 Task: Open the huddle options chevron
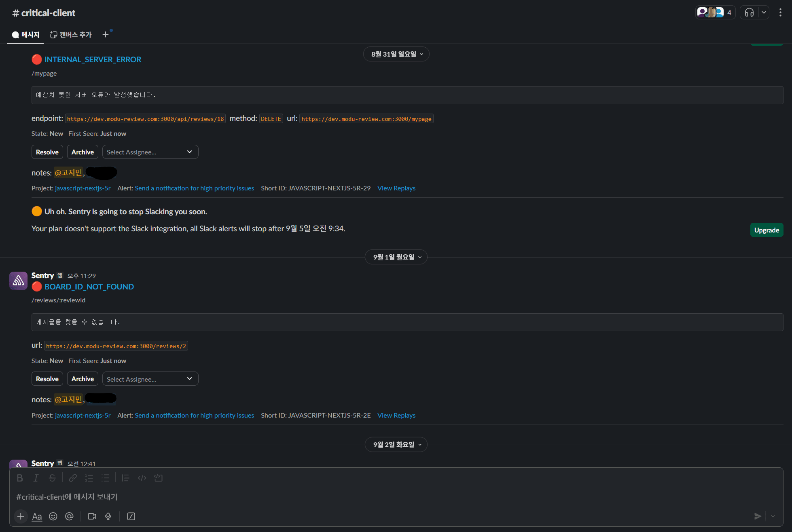click(x=764, y=13)
